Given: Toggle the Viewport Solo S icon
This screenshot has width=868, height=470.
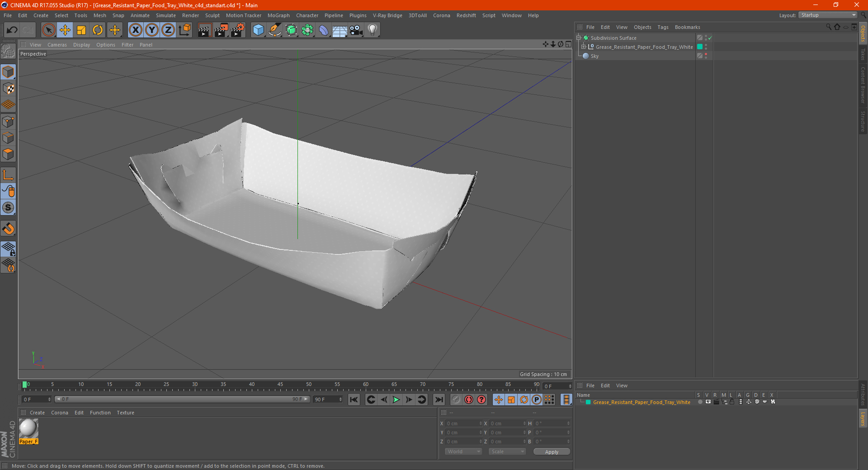Looking at the screenshot, I should [x=8, y=207].
